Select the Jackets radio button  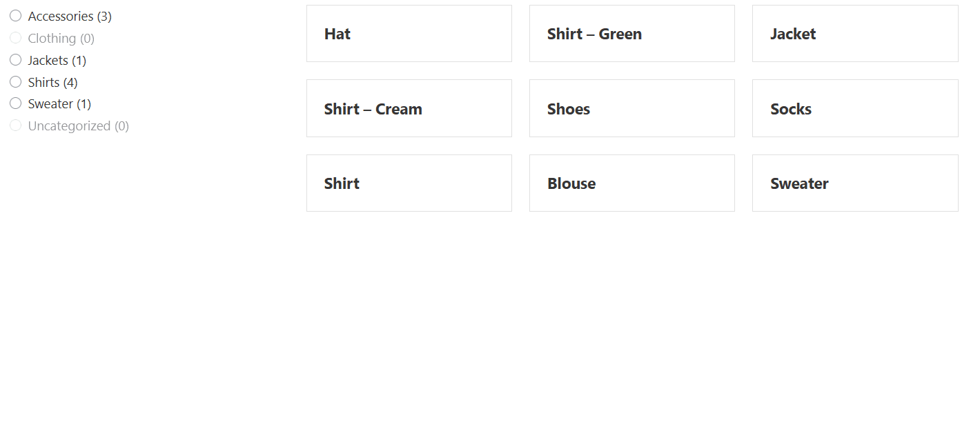click(15, 60)
